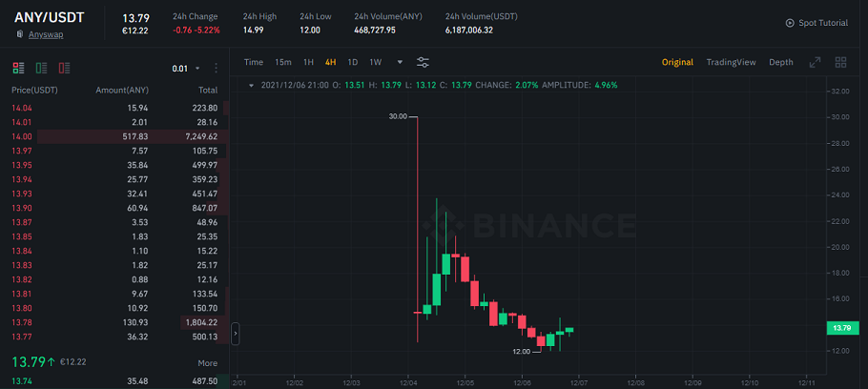The image size is (868, 389).
Task: Click More below the order book
Action: tap(207, 363)
